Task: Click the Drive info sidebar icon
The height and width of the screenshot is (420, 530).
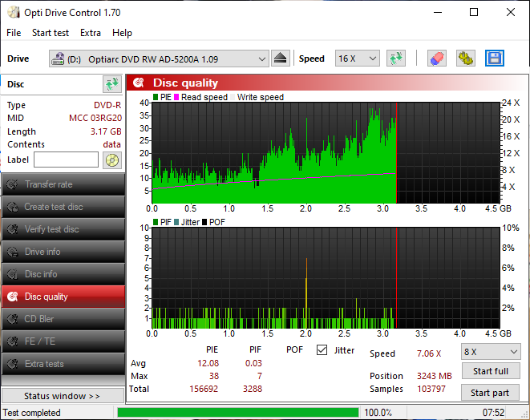Action: click(12, 252)
